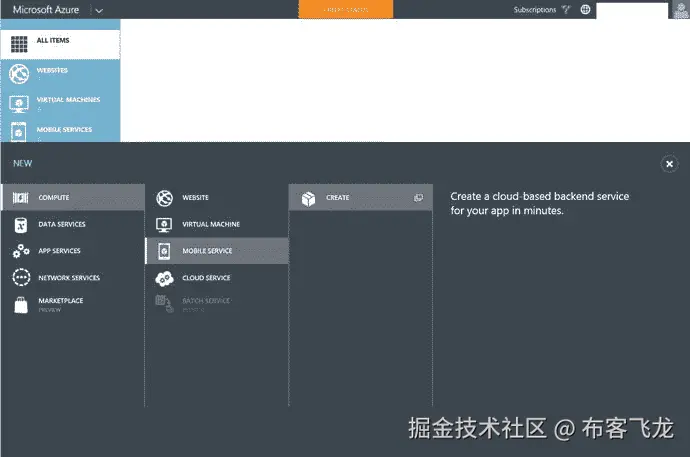Click the description text about backend service
Viewport: 690px width, 457px height.
(540, 203)
